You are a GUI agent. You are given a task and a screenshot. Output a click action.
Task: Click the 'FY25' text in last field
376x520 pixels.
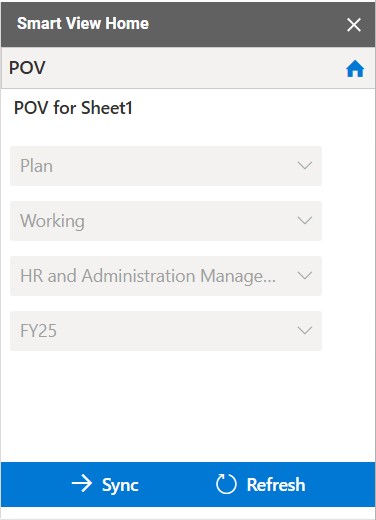click(38, 331)
